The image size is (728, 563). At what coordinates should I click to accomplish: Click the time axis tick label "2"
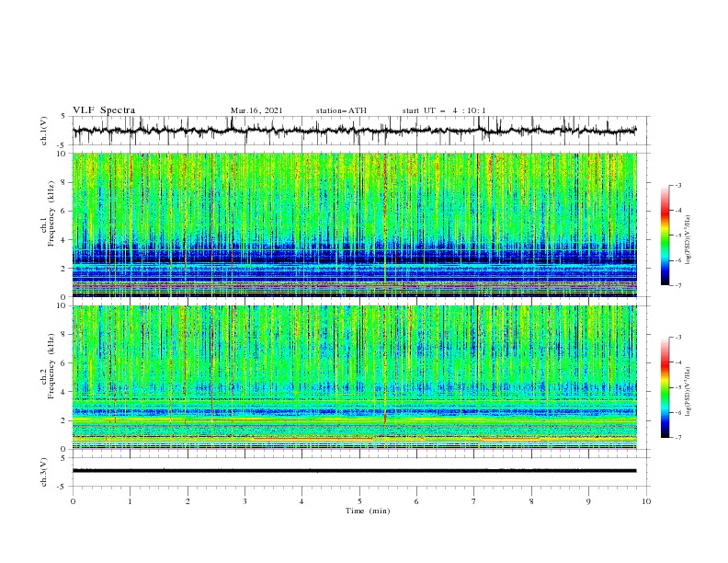[188, 501]
